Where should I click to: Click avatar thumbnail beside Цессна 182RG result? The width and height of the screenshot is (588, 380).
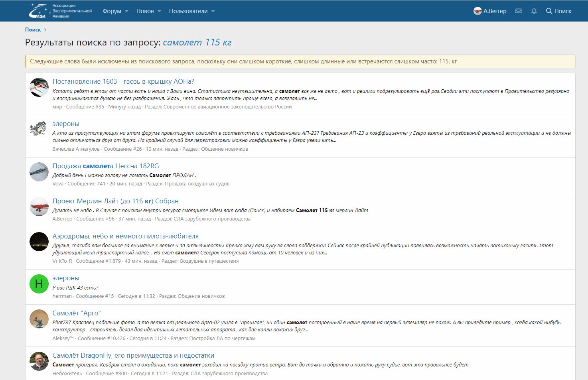[x=39, y=172]
